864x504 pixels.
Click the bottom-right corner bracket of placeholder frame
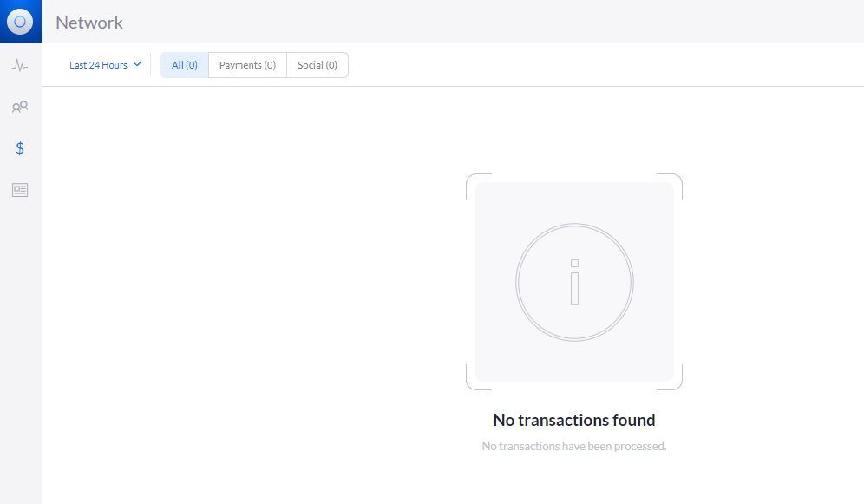tap(670, 377)
